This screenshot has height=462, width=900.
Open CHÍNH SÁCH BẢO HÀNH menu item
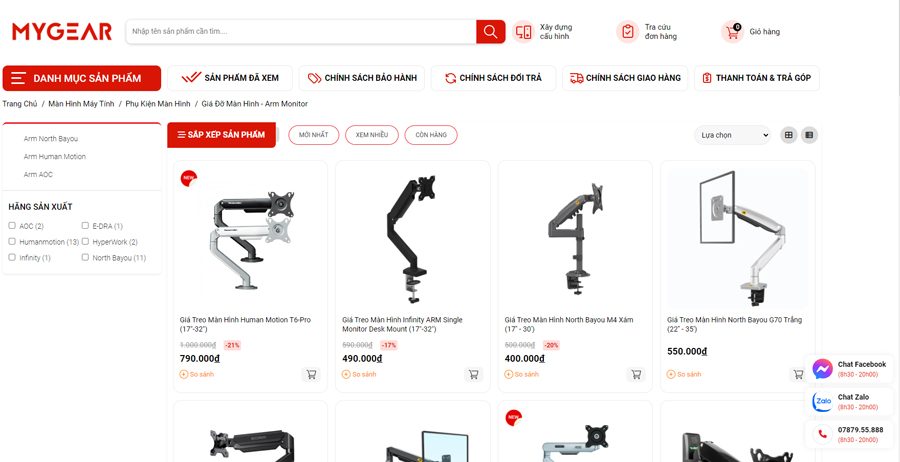coord(362,78)
